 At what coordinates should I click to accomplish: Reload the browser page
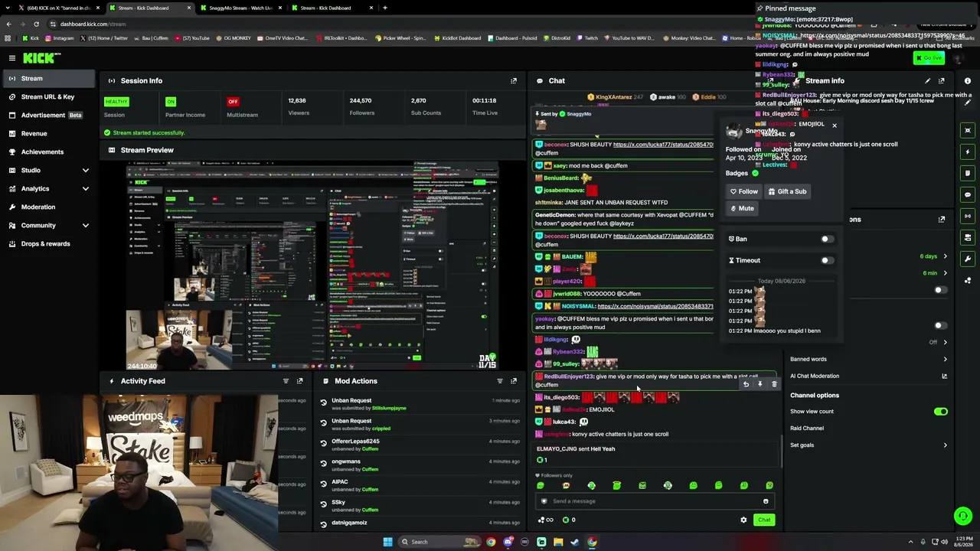coord(38,24)
